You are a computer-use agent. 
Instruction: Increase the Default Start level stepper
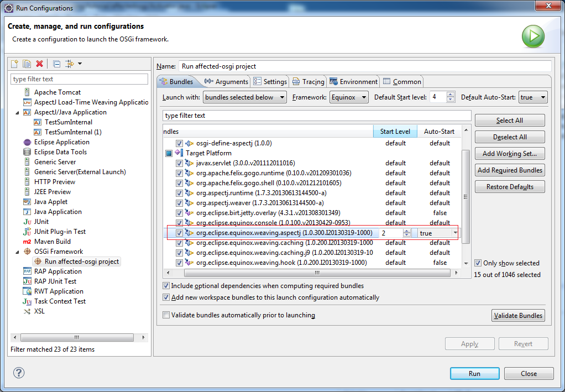pos(451,95)
